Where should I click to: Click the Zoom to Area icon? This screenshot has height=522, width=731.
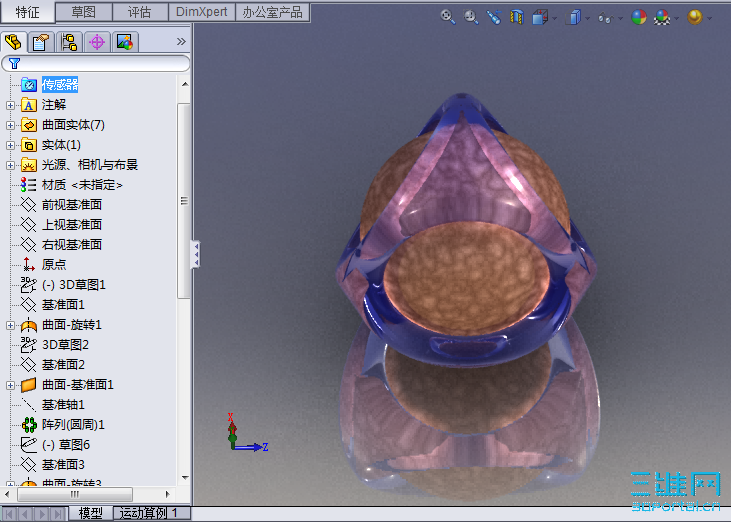point(471,17)
